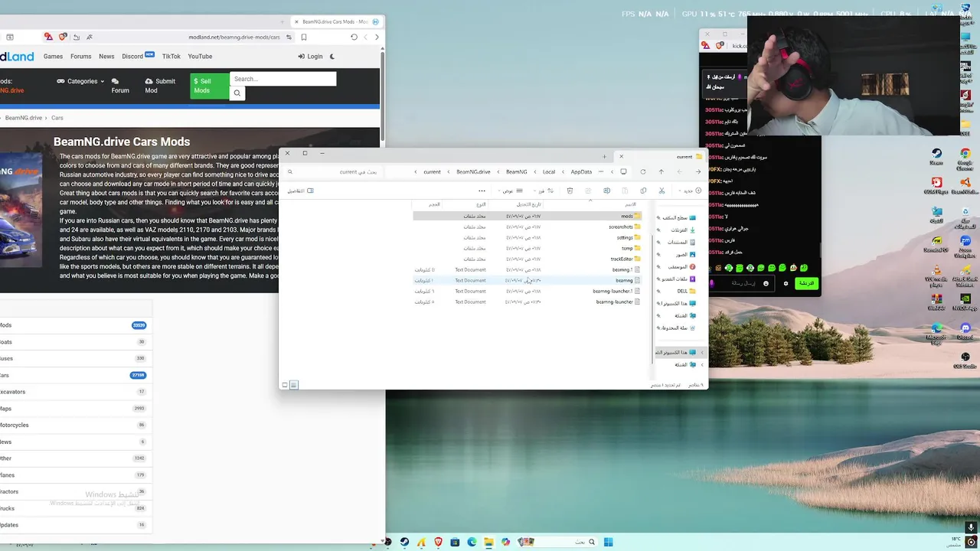Click the browser reload icon
Screen dimensions: 980x551
pos(354,37)
